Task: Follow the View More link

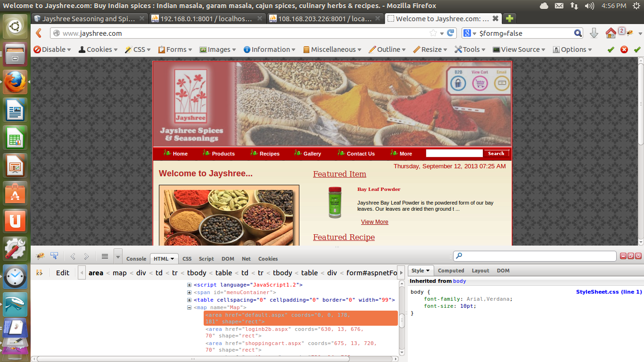Action: click(375, 222)
